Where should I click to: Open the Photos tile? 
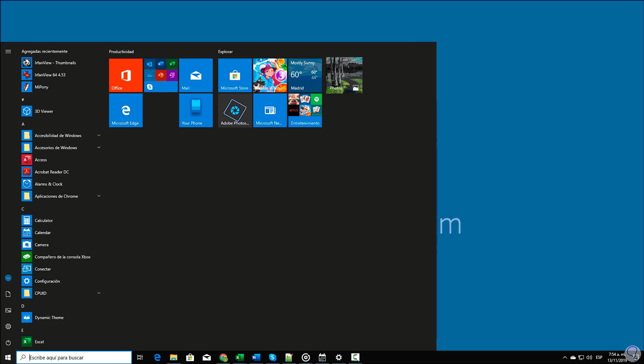click(x=344, y=75)
